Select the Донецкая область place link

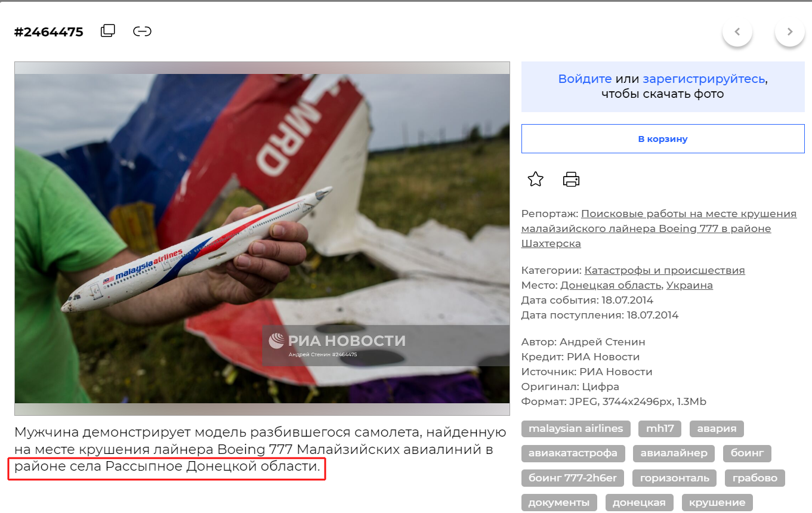point(610,285)
